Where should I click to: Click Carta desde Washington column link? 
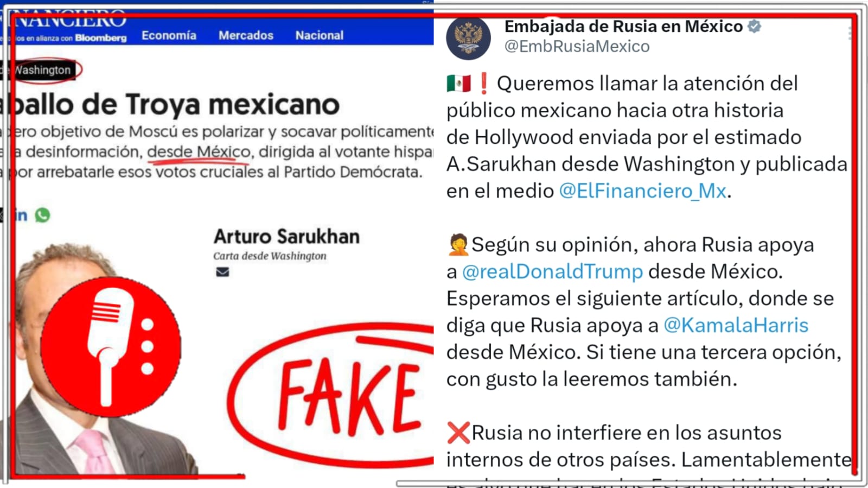coord(270,256)
